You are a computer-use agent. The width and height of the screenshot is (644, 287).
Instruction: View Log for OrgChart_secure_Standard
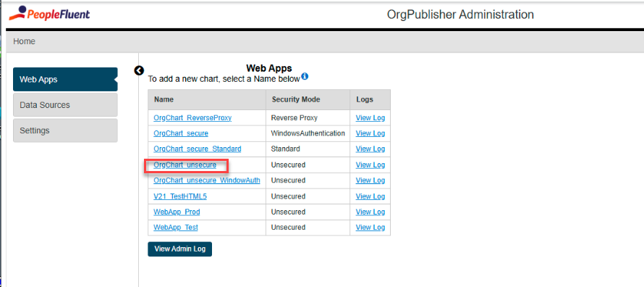click(370, 149)
